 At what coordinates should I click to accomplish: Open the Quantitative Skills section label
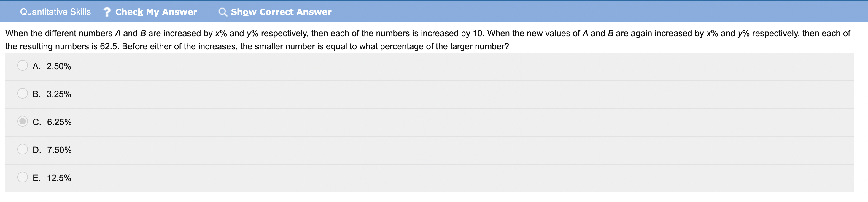[x=55, y=12]
